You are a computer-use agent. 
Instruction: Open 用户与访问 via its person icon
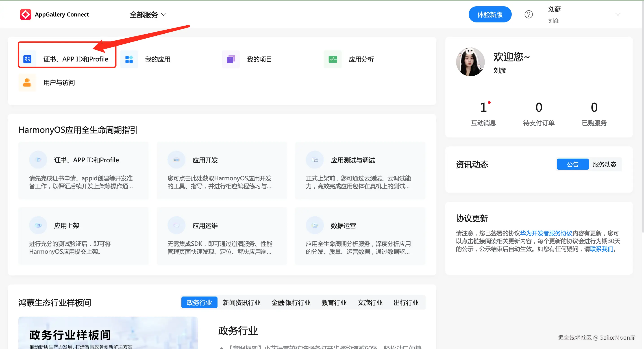click(x=27, y=82)
